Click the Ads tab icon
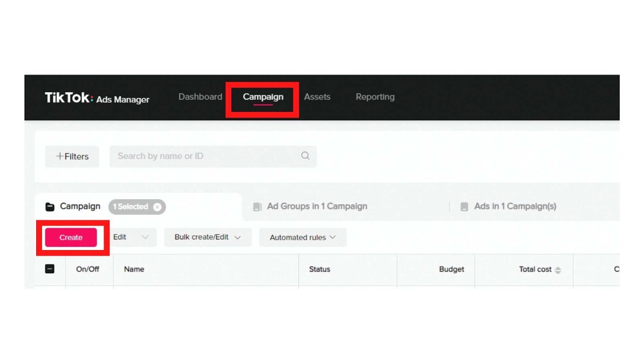Screen dimensions: 644x362 (x=464, y=207)
